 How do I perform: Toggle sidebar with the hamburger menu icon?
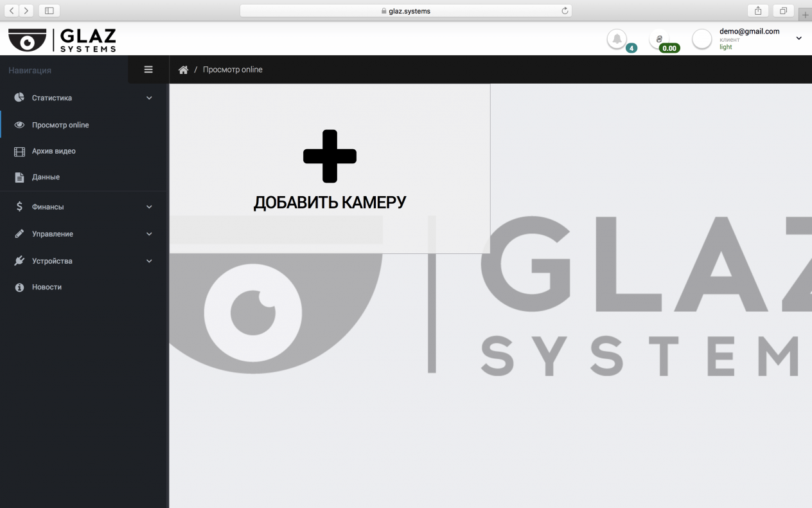point(148,69)
